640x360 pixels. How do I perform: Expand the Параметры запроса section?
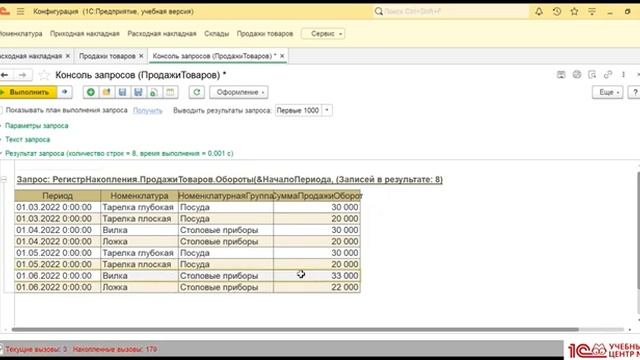(x=36, y=126)
